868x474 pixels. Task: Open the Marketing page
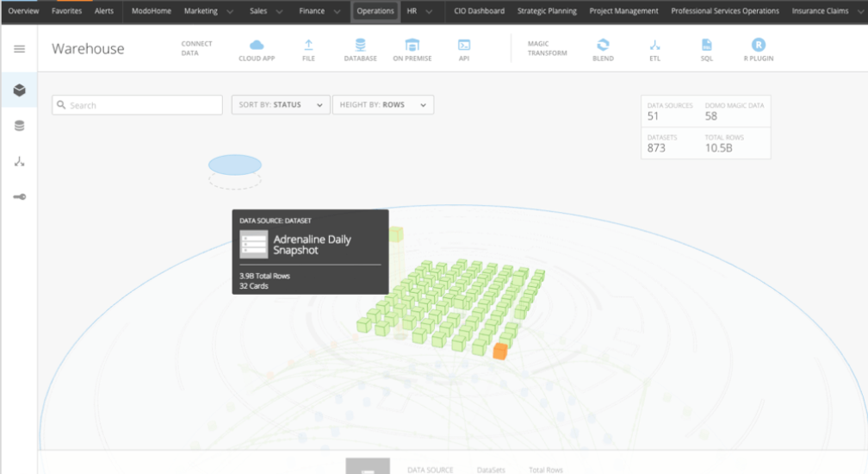pyautogui.click(x=201, y=10)
